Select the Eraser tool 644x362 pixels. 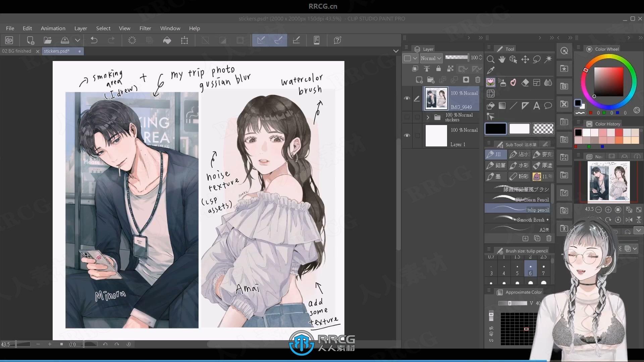click(525, 82)
